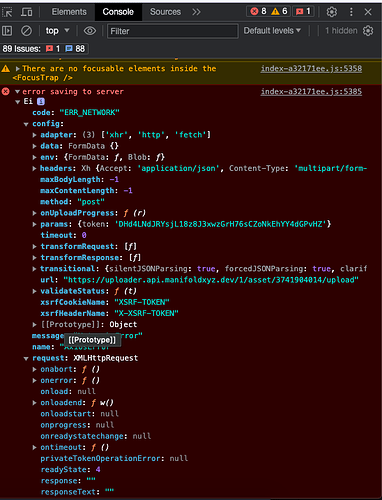Click the readyState value 4

pos(98,469)
